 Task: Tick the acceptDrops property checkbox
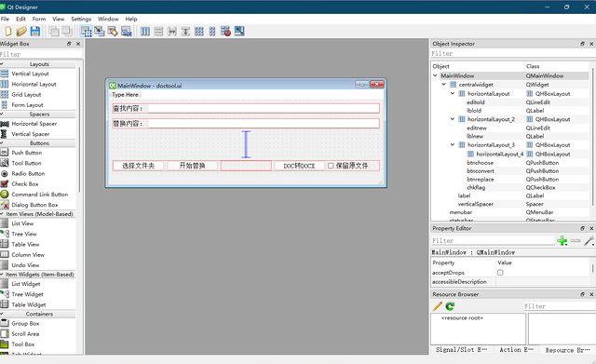[x=500, y=273]
